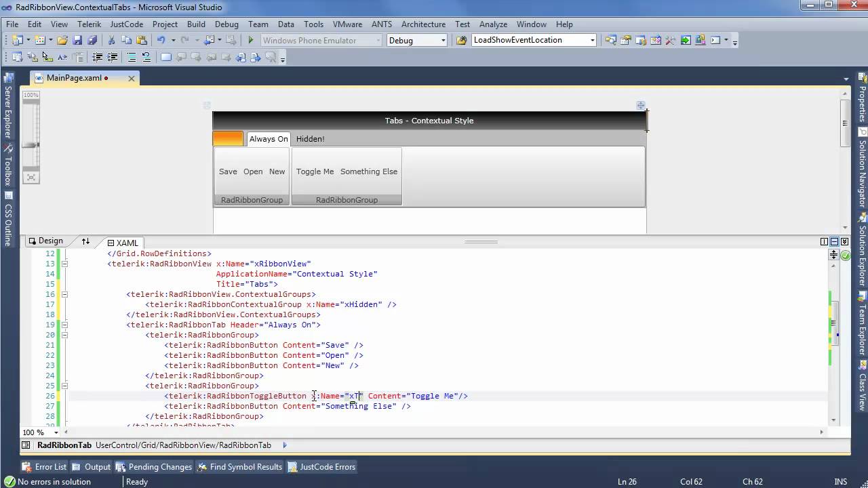Screen dimensions: 868x488
Task: Open the File menu
Action: tap(12, 24)
